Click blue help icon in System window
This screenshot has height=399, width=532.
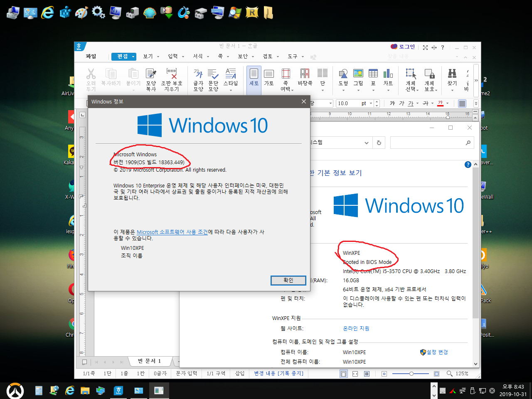[x=468, y=165]
